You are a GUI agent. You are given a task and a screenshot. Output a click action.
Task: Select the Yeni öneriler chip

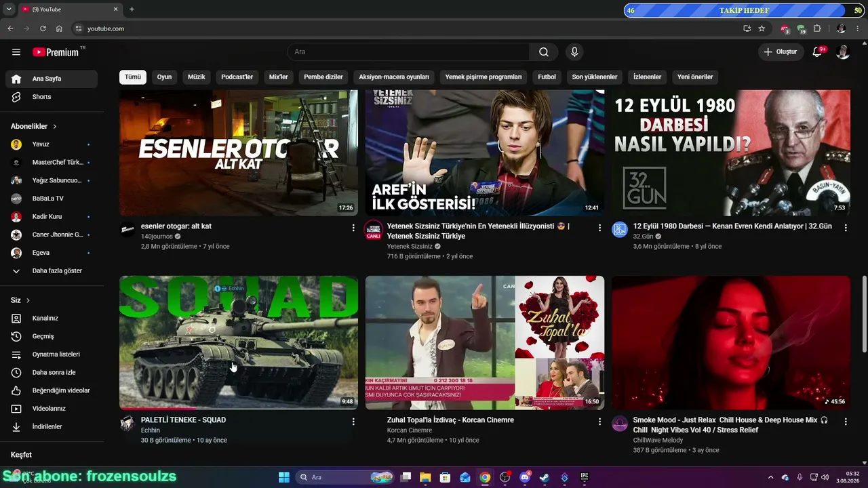[695, 77]
